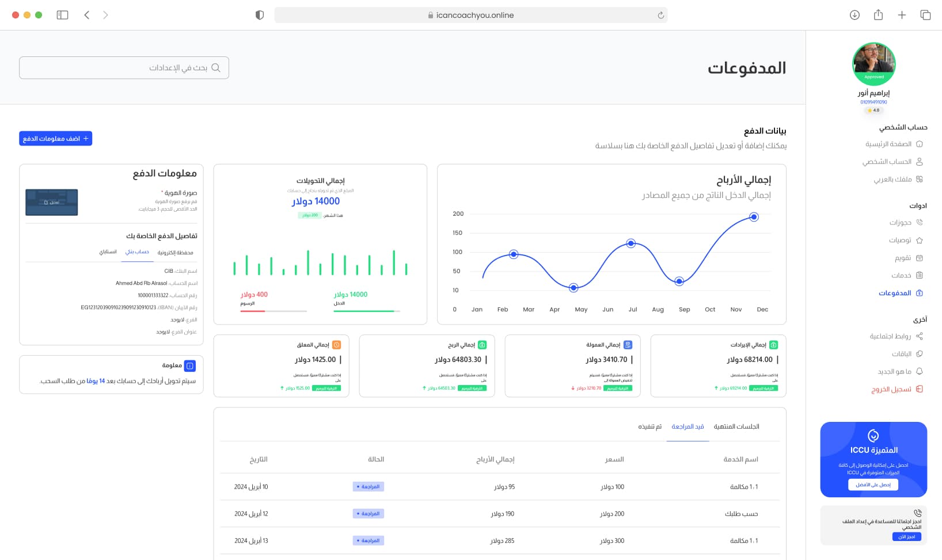942x560 pixels.
Task: Click the اضف معلومات الدفع button
Action: coord(55,138)
